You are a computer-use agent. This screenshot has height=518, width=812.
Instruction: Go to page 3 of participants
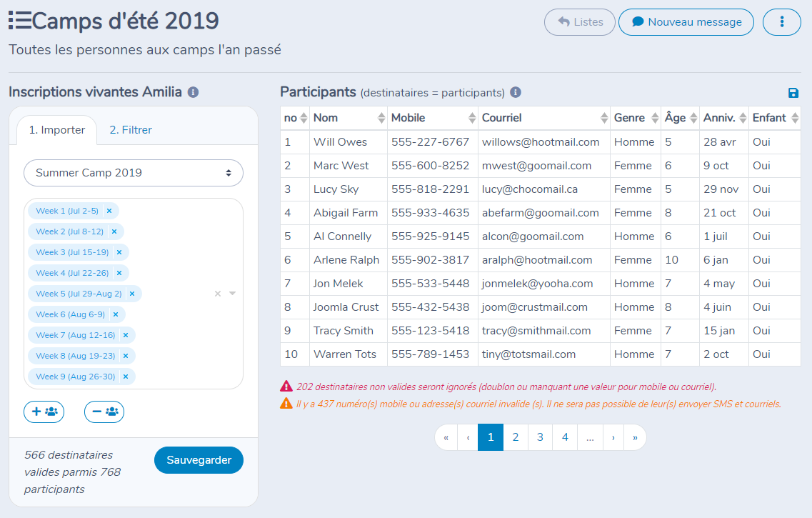coord(540,438)
